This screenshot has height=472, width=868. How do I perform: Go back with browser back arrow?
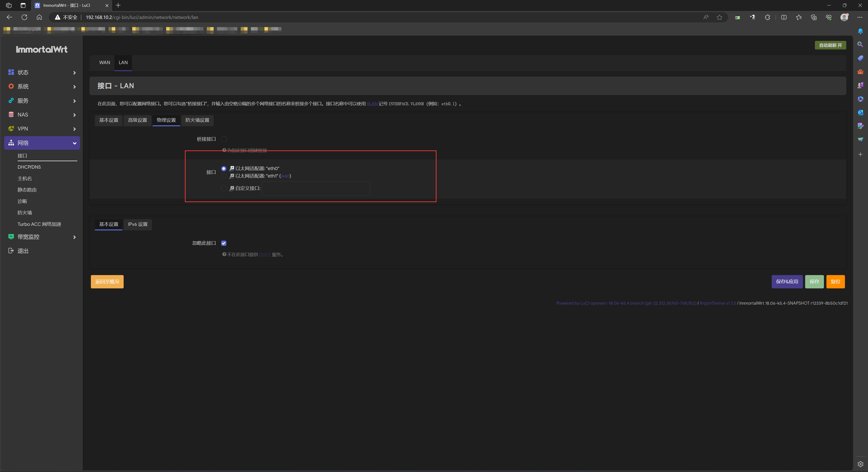(x=9, y=17)
